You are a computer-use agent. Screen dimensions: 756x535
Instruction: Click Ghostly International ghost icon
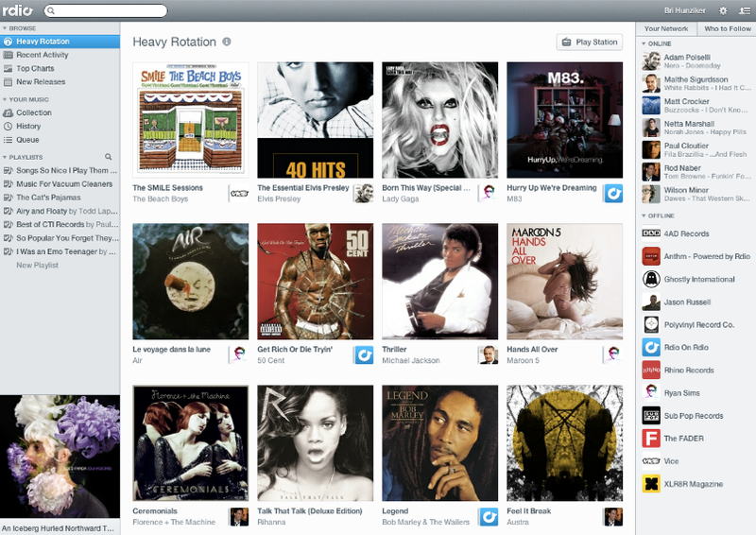coord(651,279)
